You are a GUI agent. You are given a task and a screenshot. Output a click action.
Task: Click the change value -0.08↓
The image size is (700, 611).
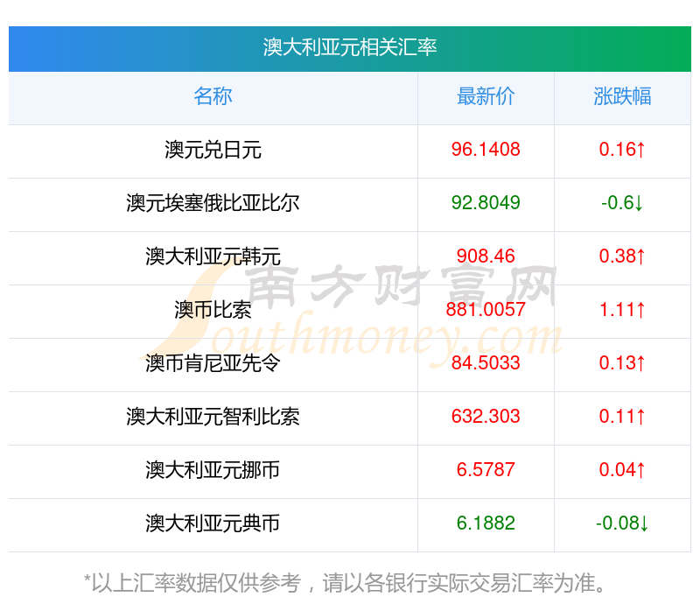tap(622, 523)
